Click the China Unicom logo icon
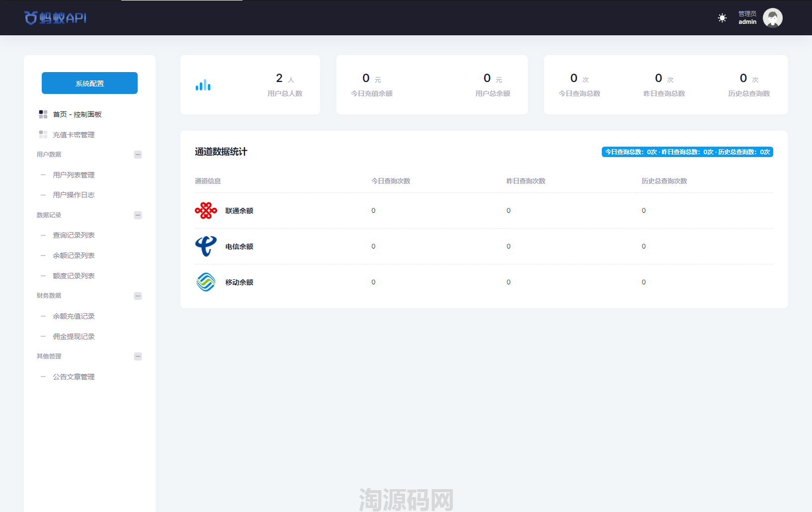 coord(206,211)
